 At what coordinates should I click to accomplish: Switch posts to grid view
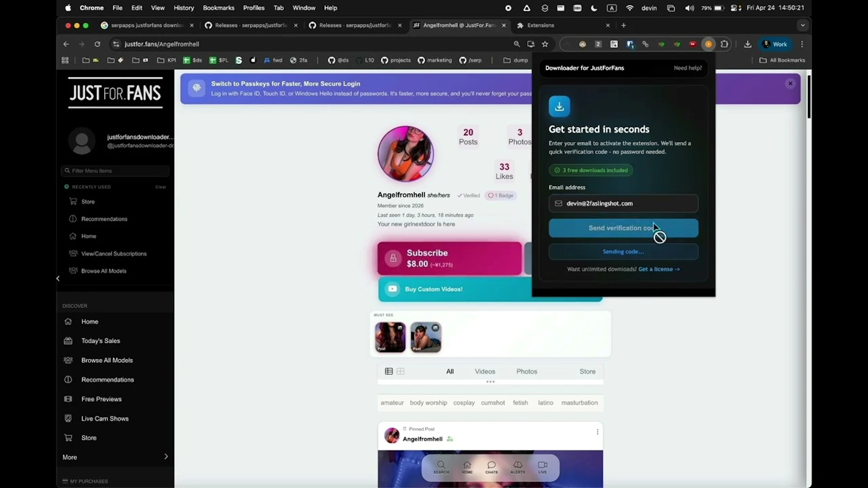400,371
